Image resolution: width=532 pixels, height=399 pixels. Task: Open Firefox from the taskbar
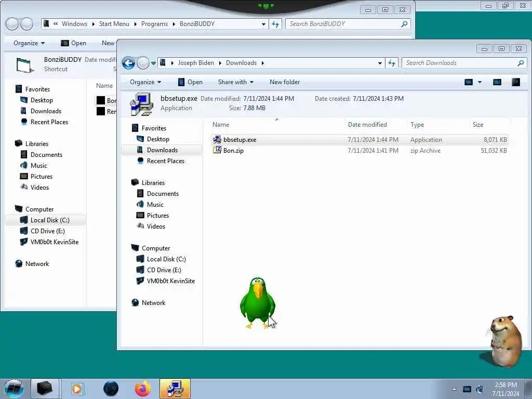pos(143,389)
